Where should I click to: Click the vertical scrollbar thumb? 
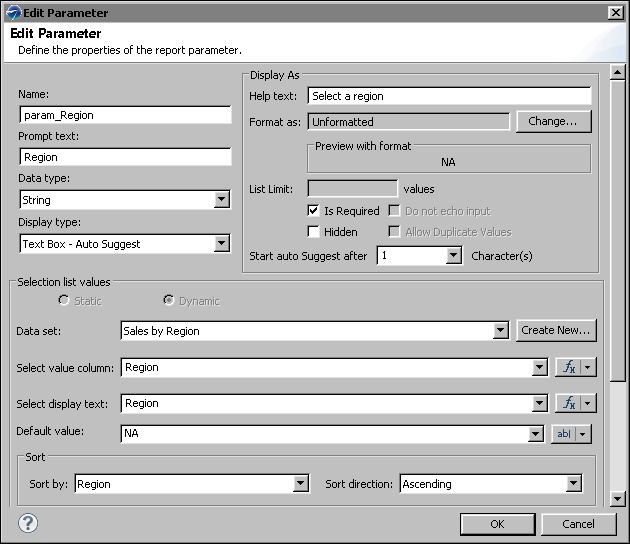tap(617, 231)
